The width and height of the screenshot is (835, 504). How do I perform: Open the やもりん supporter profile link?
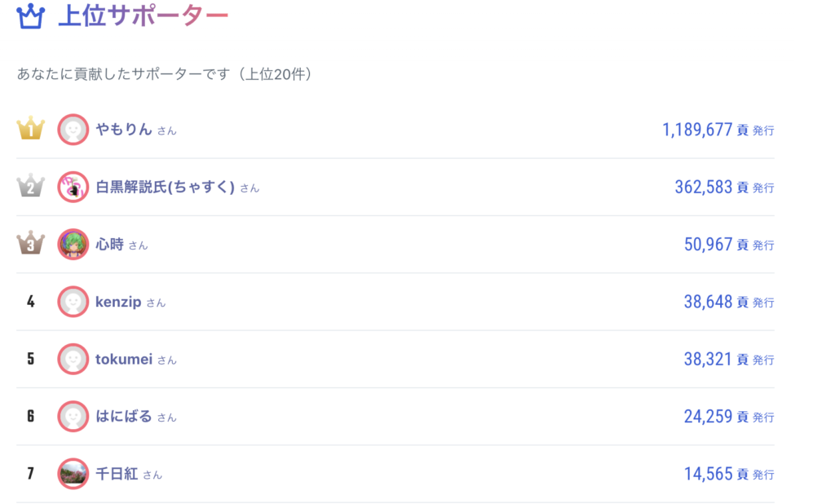tap(124, 130)
